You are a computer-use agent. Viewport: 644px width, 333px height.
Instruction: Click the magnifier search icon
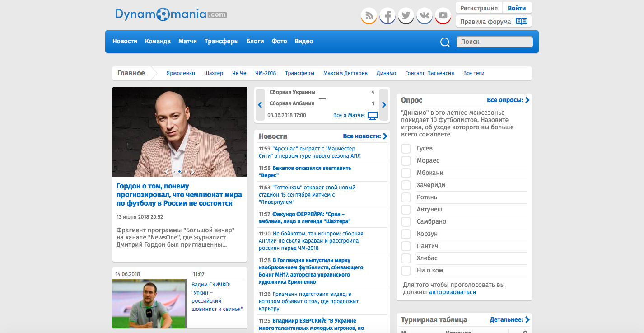(x=445, y=42)
